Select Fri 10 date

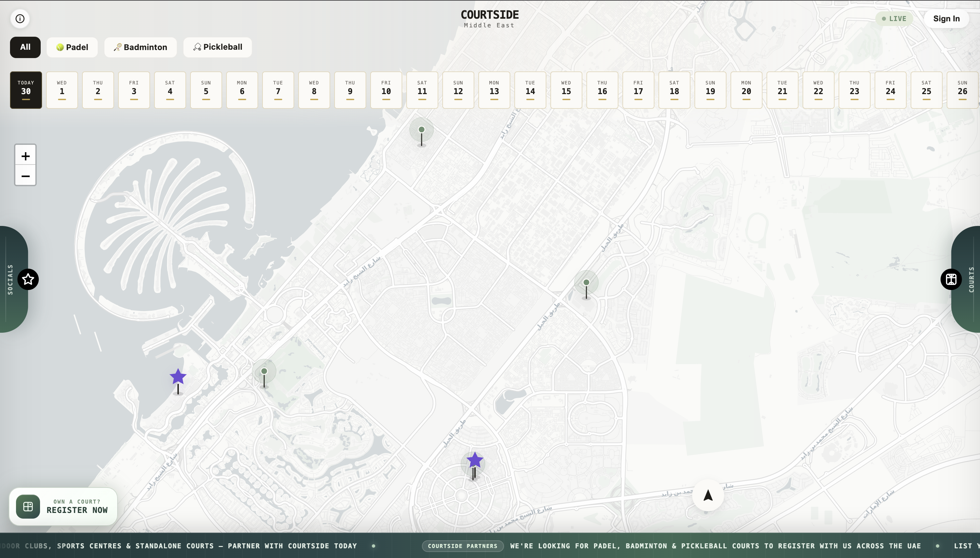[386, 90]
